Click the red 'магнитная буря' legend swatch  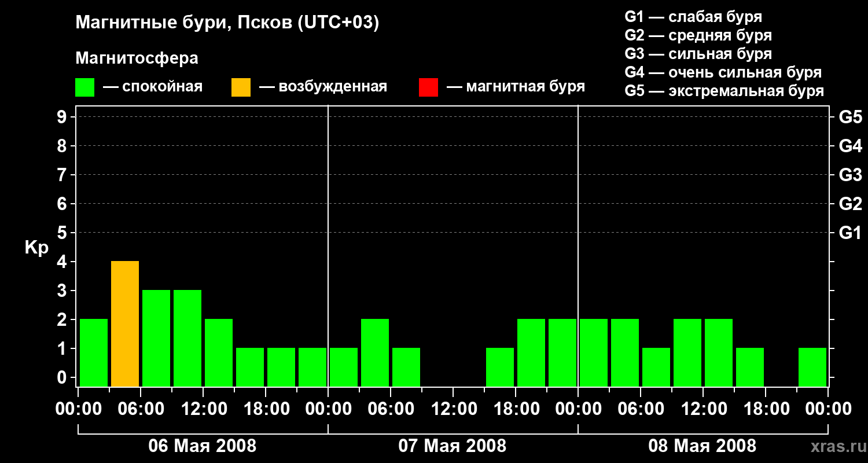click(x=428, y=87)
